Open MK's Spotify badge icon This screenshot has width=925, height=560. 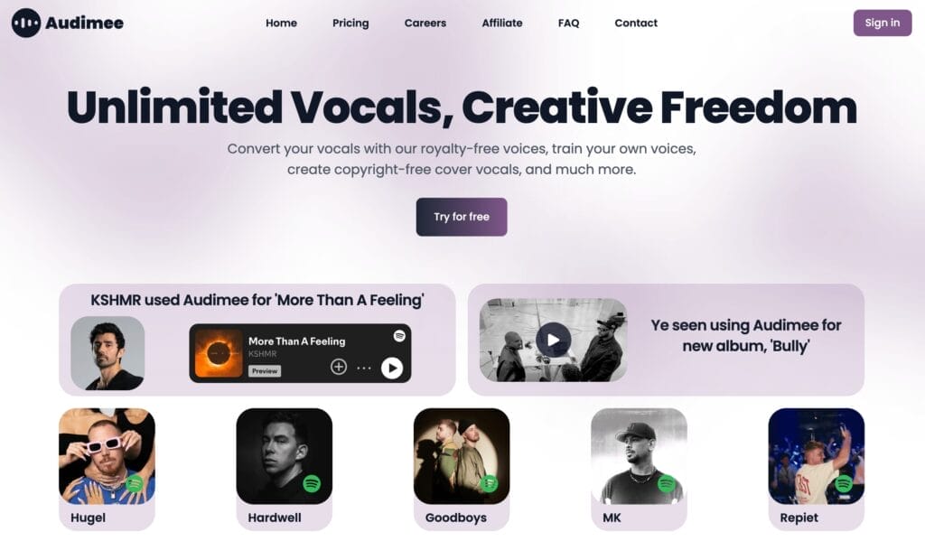point(667,484)
